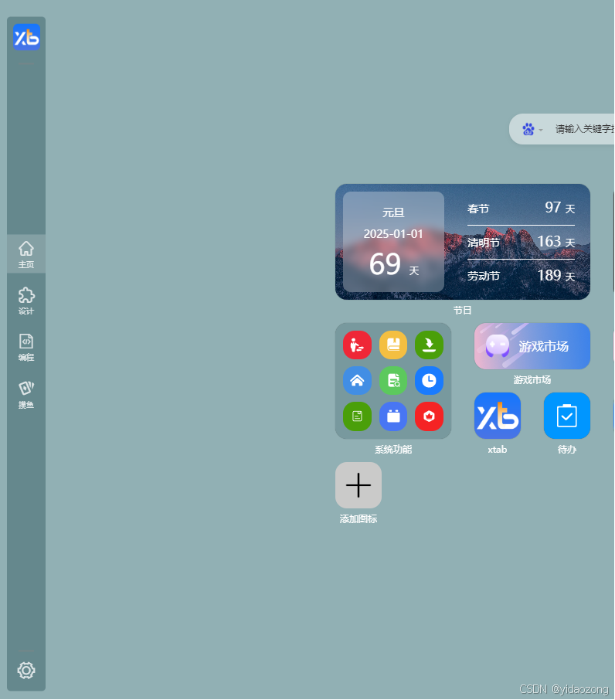This screenshot has height=700, width=615.
Task: Open blue house icon in 系统功能 folder
Action: (357, 380)
